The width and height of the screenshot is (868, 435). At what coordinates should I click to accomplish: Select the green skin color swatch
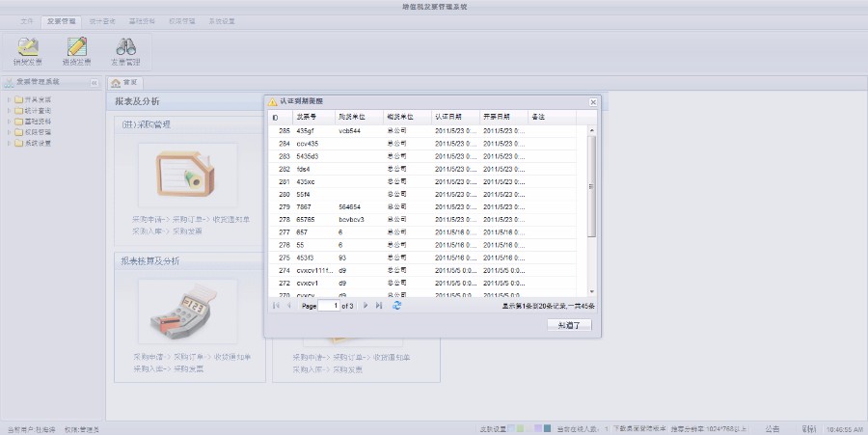pos(520,428)
